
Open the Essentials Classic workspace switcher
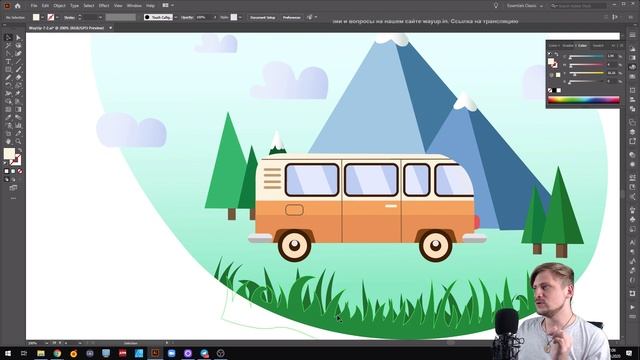(x=525, y=6)
